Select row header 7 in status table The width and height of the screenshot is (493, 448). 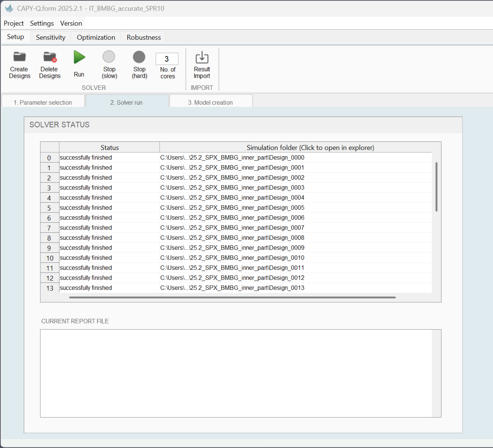tap(50, 228)
